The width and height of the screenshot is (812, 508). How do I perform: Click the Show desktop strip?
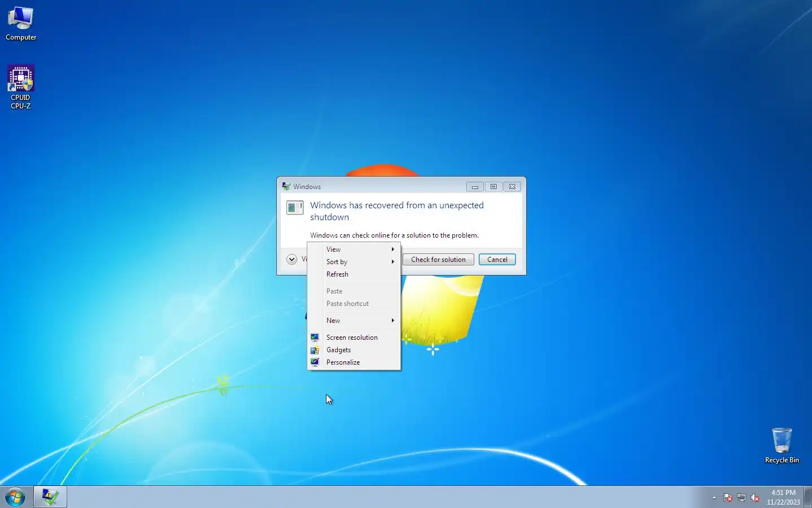(x=807, y=497)
